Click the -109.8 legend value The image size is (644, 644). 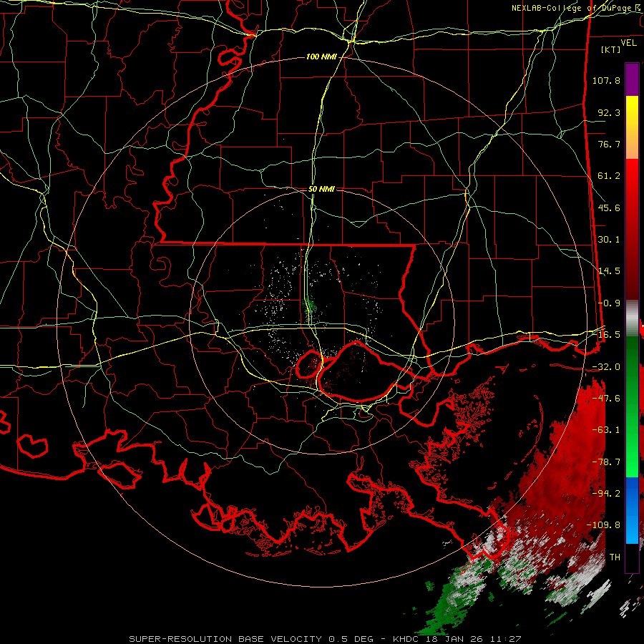(603, 525)
